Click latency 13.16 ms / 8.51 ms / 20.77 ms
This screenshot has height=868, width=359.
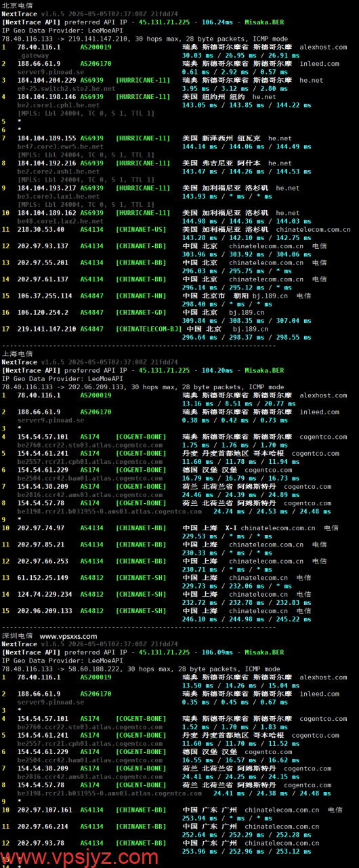coord(238,403)
